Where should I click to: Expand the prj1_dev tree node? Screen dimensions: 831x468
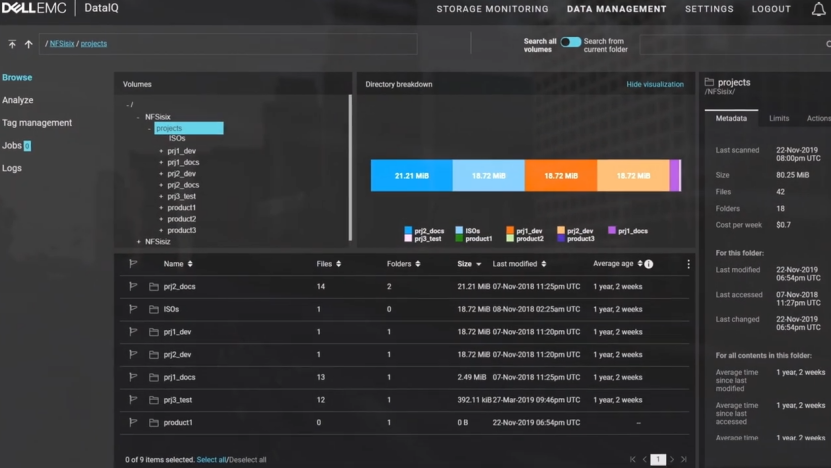pyautogui.click(x=160, y=151)
